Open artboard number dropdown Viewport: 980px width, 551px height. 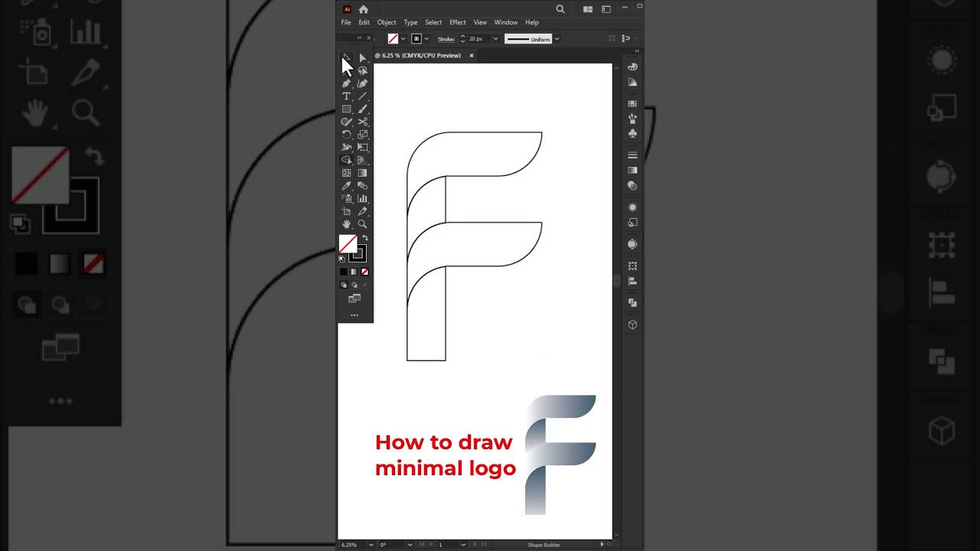[463, 545]
